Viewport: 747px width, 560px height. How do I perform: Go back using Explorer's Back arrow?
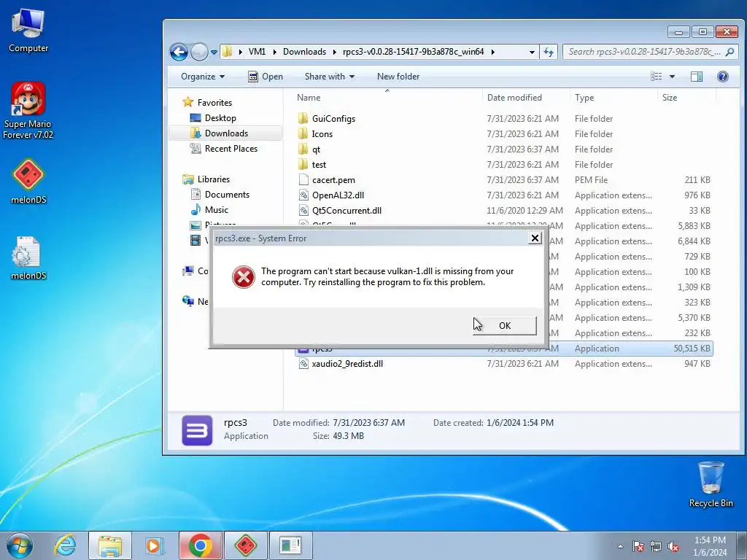[x=179, y=52]
